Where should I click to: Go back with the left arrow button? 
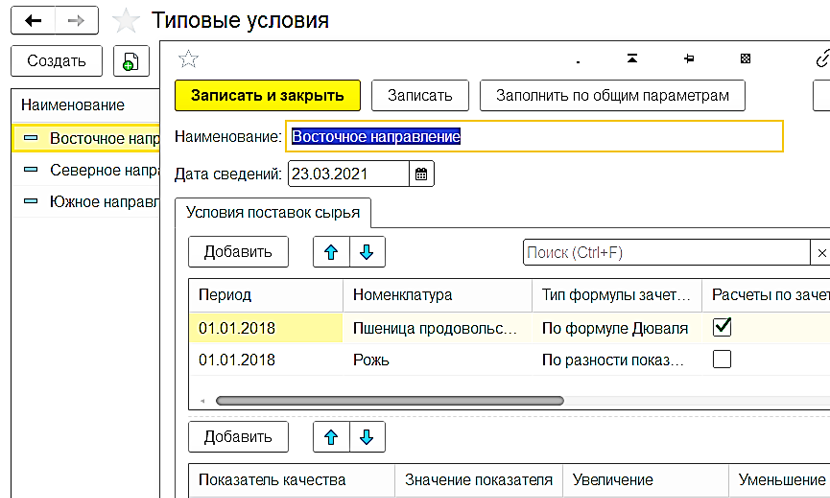click(x=33, y=21)
